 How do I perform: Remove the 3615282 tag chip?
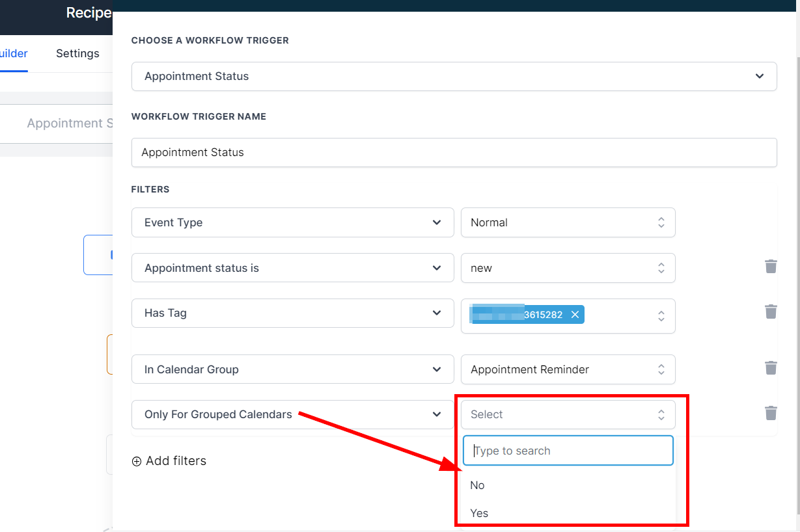[575, 315]
